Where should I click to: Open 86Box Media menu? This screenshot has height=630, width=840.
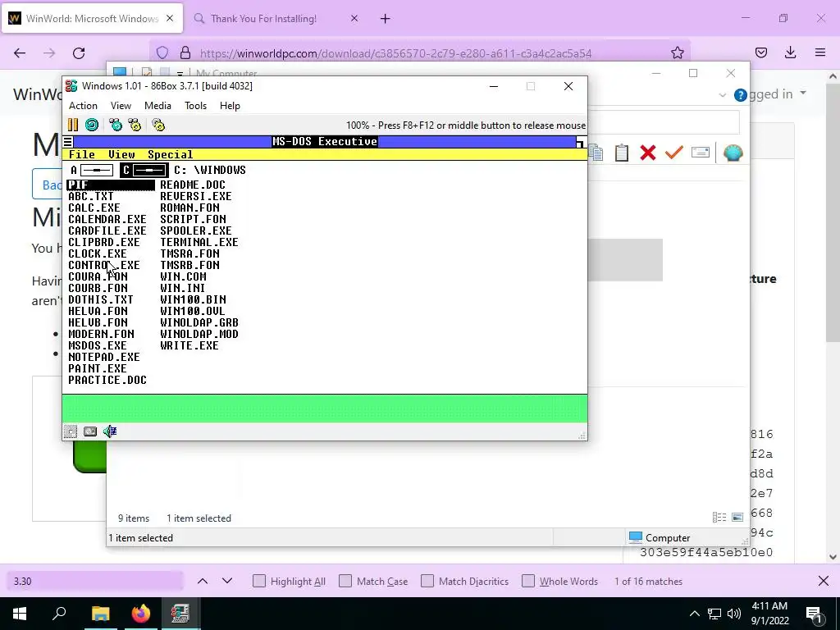(157, 106)
